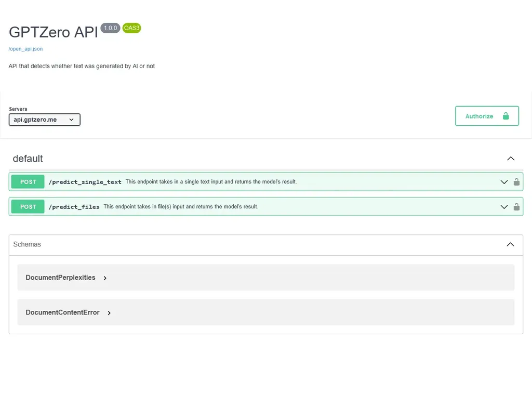Click the Schemas heading text
The width and height of the screenshot is (532, 394).
pos(27,244)
